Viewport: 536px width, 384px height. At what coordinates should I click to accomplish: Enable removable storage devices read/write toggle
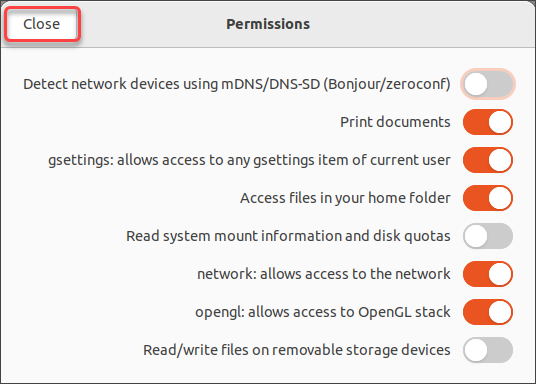(x=488, y=350)
